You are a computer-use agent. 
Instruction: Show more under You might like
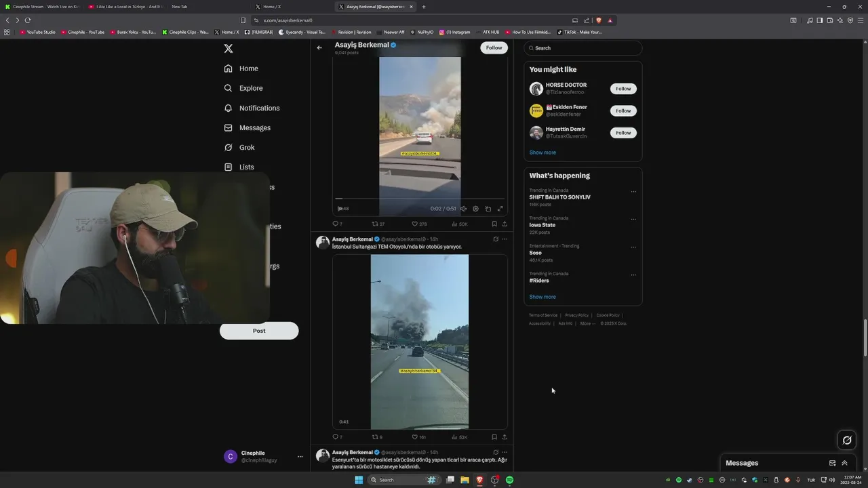tap(542, 152)
